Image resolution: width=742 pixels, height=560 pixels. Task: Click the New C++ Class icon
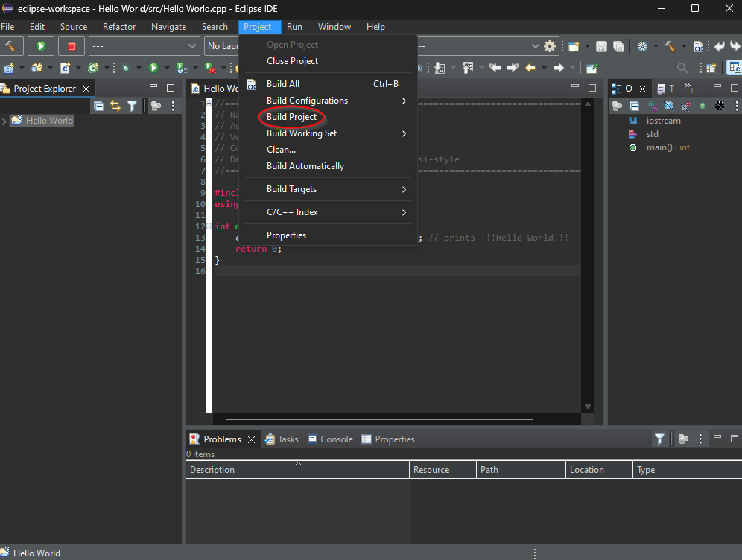coord(93,68)
